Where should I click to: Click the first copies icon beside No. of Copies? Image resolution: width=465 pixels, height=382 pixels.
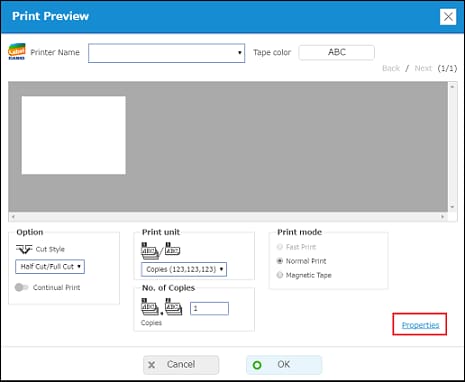click(x=150, y=307)
